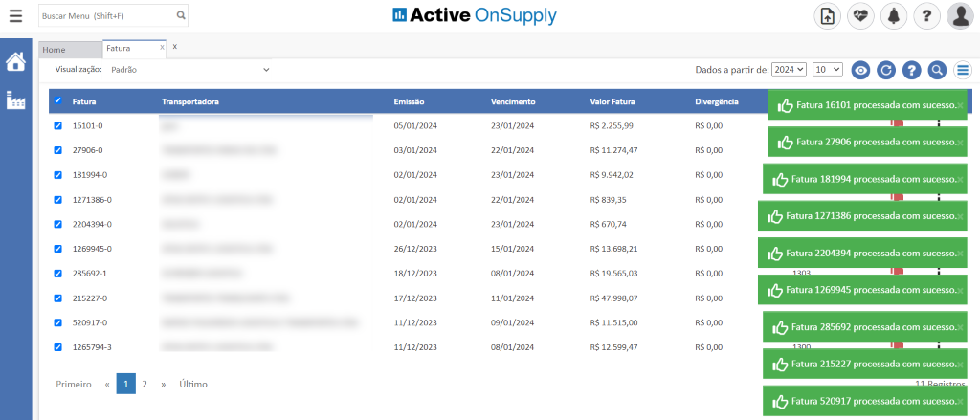Sort by the Valor Fatura column header

point(612,101)
